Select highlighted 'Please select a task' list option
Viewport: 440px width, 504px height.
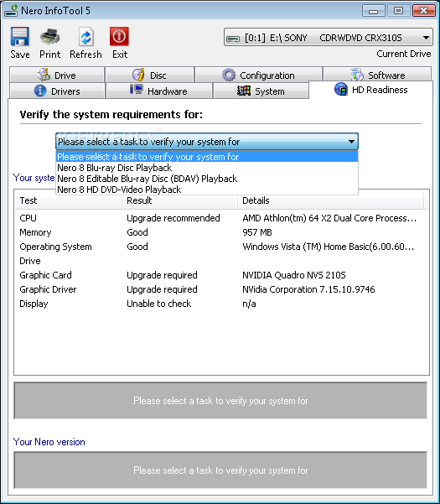pos(207,157)
